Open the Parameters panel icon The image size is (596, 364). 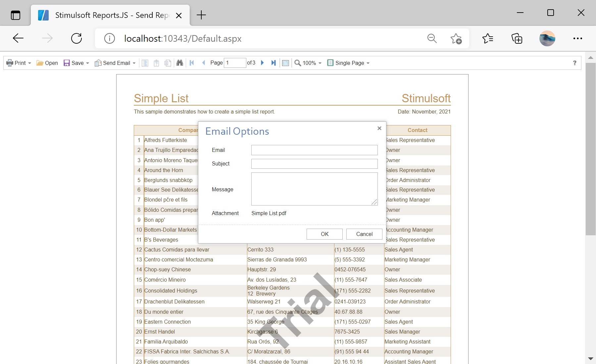156,63
